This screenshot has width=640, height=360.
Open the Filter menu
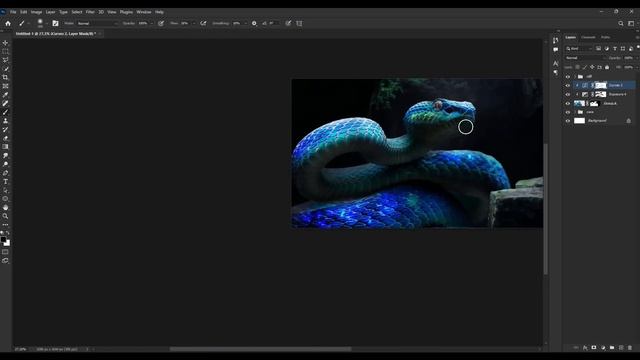click(90, 12)
